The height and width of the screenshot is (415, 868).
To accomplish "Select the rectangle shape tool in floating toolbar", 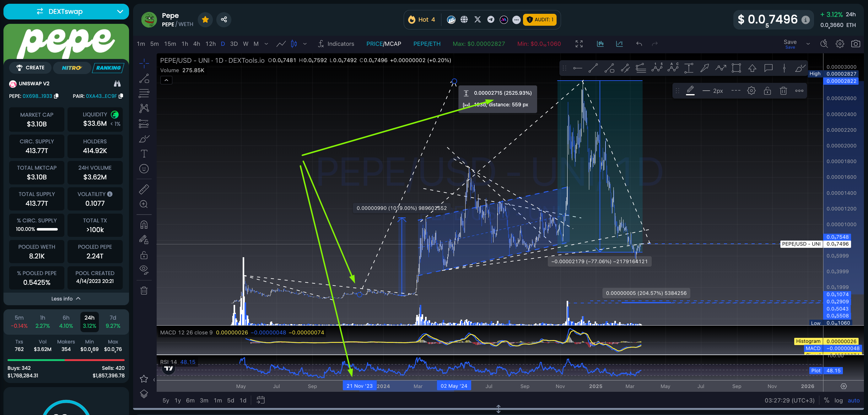I will (x=736, y=68).
